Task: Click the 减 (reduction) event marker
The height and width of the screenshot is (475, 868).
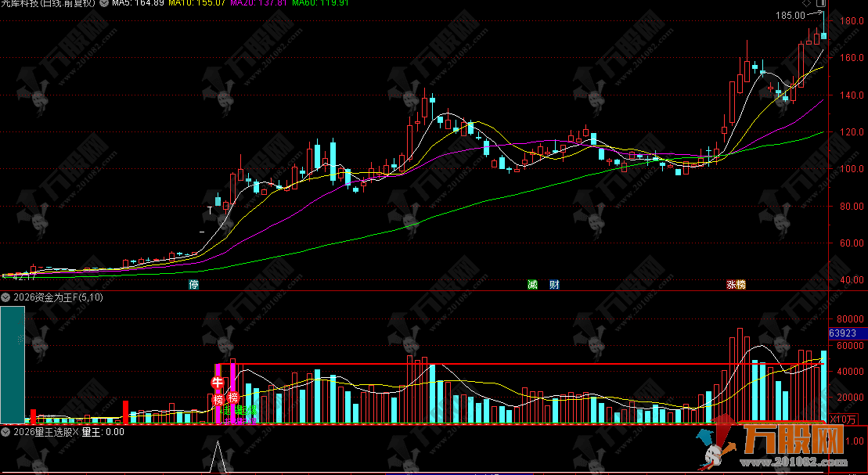Action: 533,285
